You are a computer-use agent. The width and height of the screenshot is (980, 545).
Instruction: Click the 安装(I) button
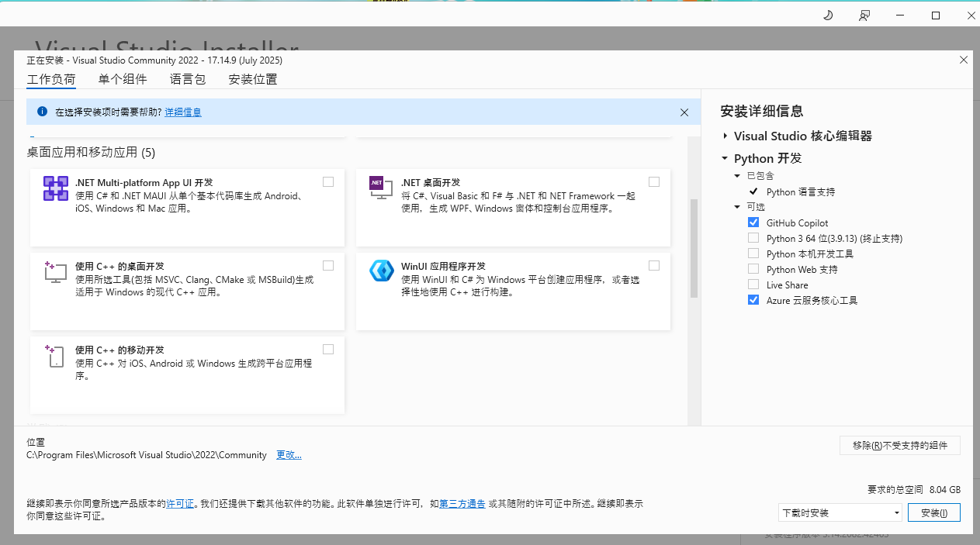point(933,512)
